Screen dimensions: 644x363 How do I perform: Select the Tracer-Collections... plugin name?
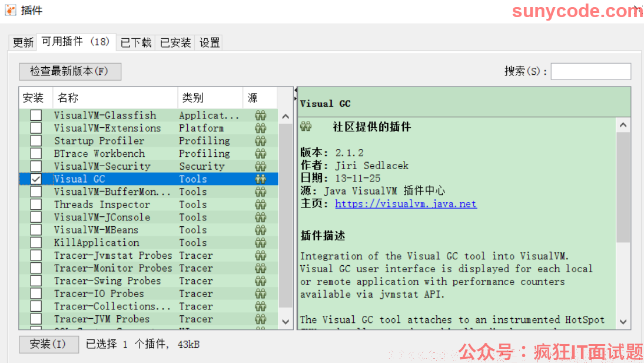click(112, 306)
